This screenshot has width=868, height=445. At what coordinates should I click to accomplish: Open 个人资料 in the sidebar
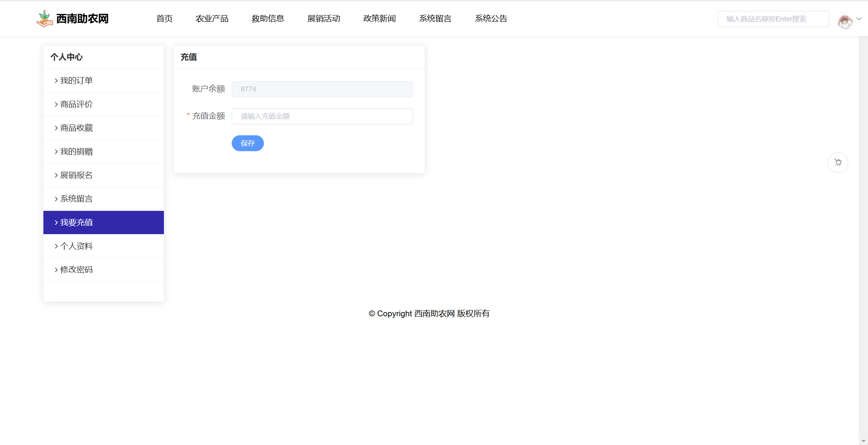click(x=76, y=246)
